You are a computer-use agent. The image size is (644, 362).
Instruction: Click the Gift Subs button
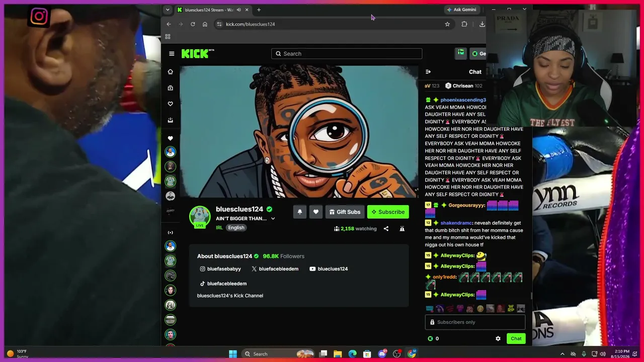[345, 212]
